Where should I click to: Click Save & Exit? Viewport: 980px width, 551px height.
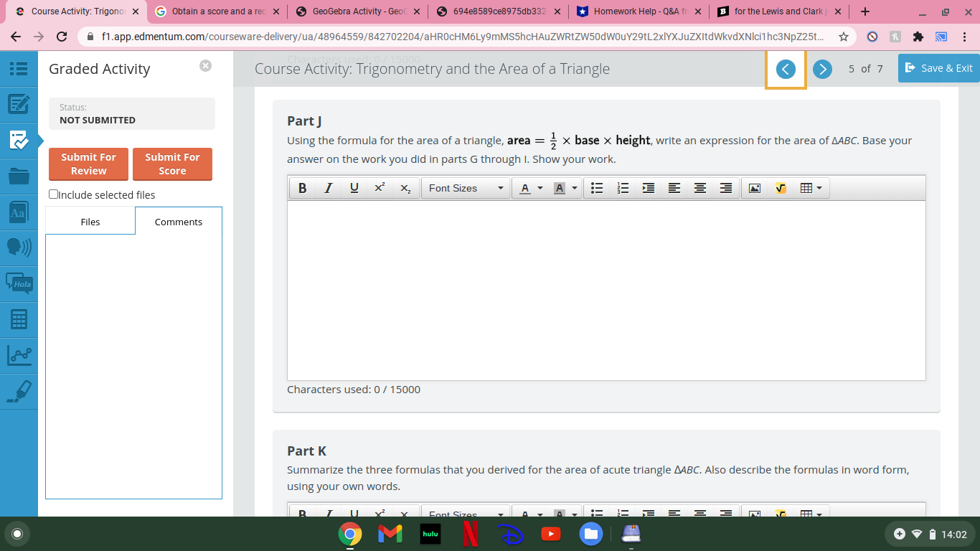coord(938,68)
